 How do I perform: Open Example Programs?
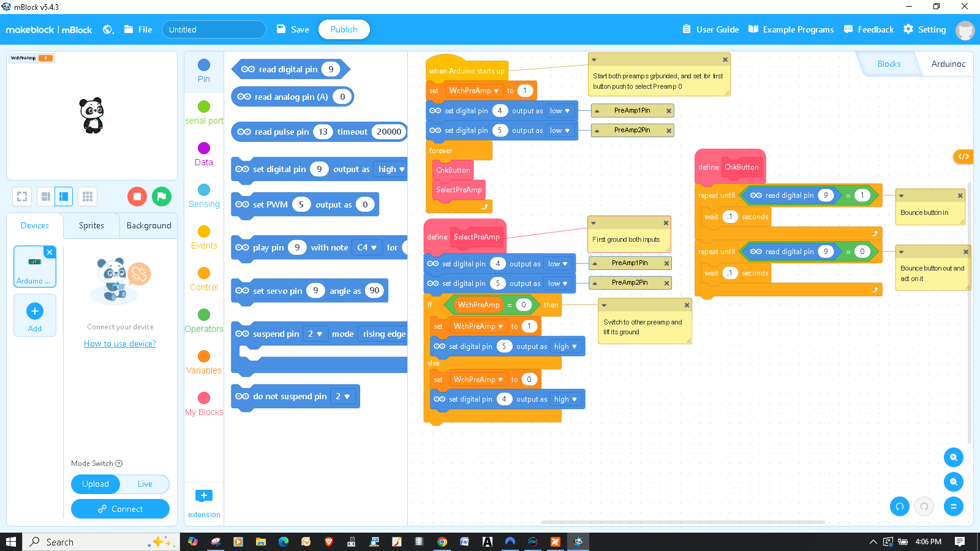(x=791, y=29)
